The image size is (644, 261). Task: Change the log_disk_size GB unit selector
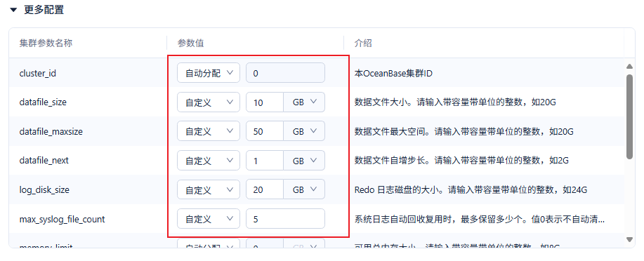pyautogui.click(x=304, y=189)
